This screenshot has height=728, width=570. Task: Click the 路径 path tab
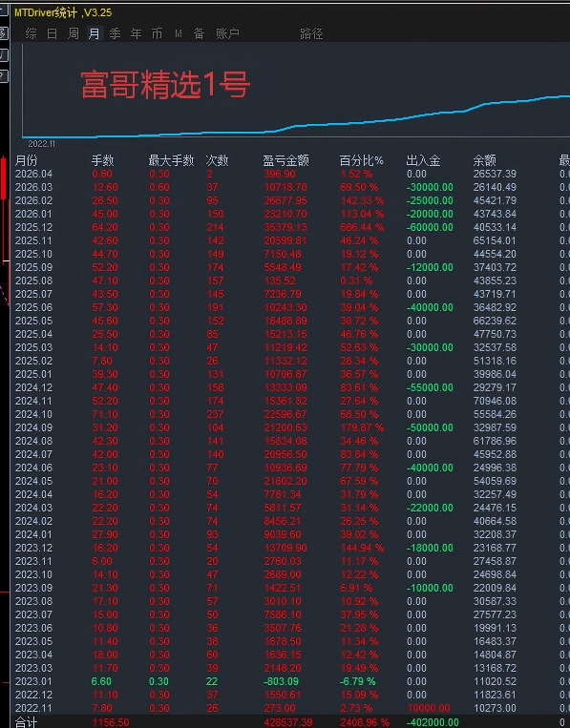311,33
